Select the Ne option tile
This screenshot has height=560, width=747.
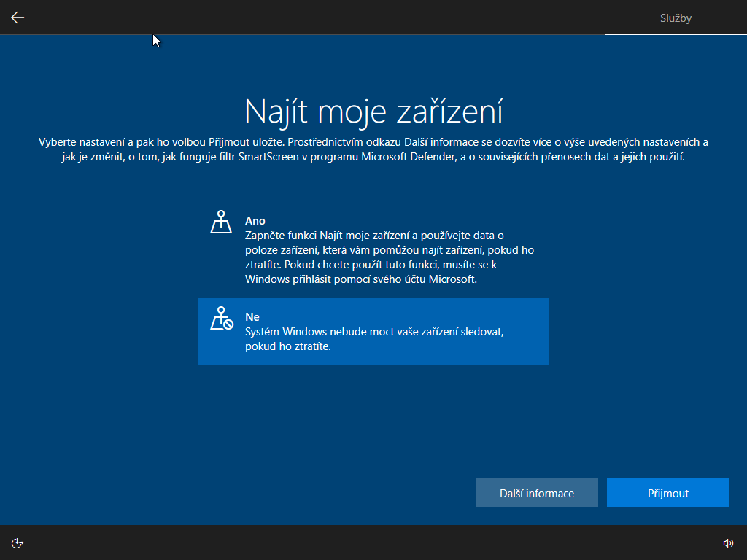pyautogui.click(x=373, y=331)
